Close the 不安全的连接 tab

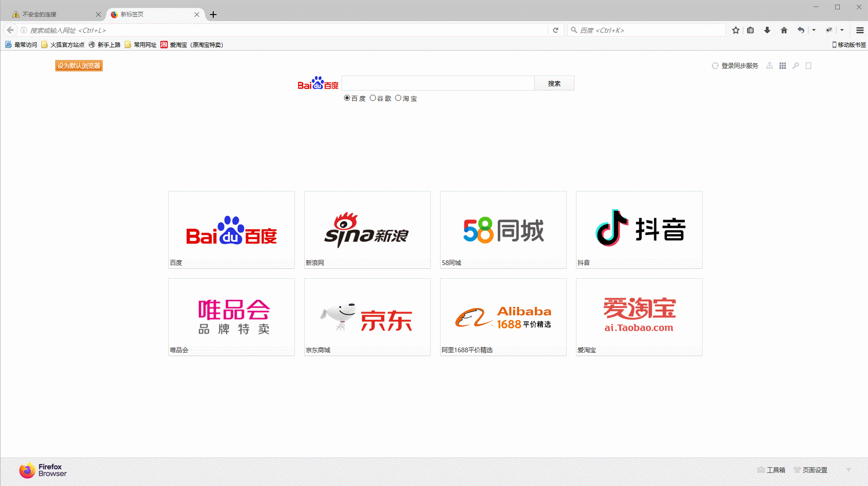98,15
